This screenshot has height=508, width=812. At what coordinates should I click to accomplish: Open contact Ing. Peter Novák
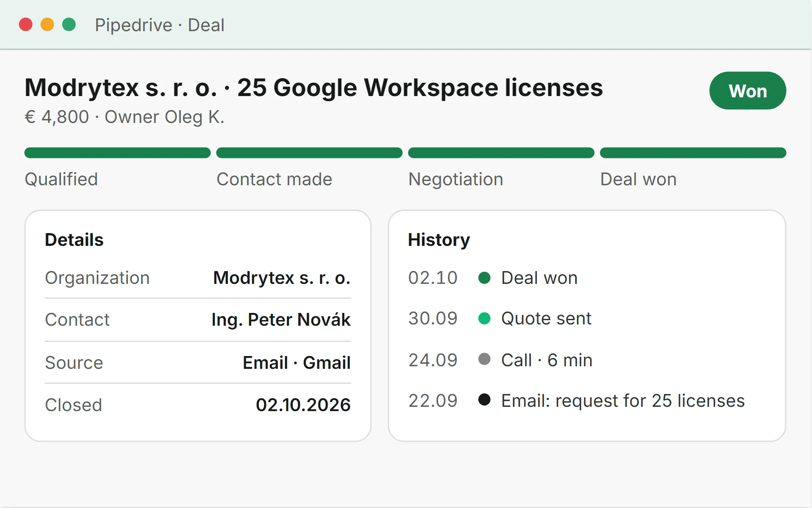click(281, 320)
